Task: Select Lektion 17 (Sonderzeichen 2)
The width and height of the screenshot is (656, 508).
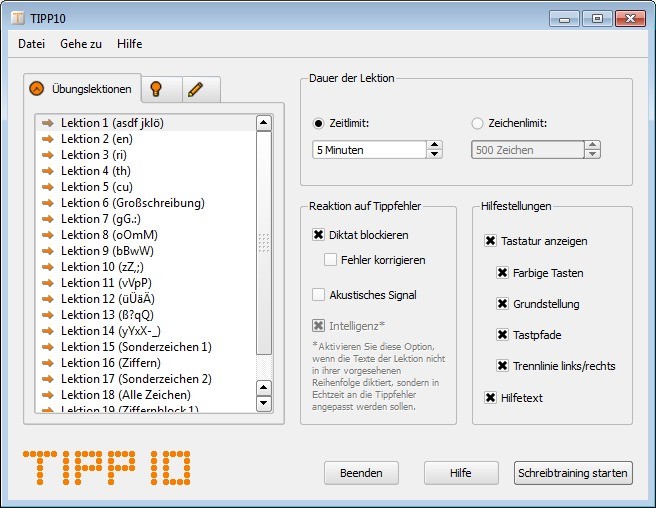Action: pos(146,379)
